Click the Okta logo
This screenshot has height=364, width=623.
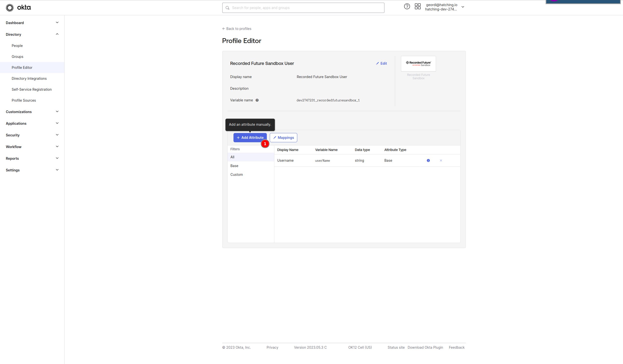(18, 8)
